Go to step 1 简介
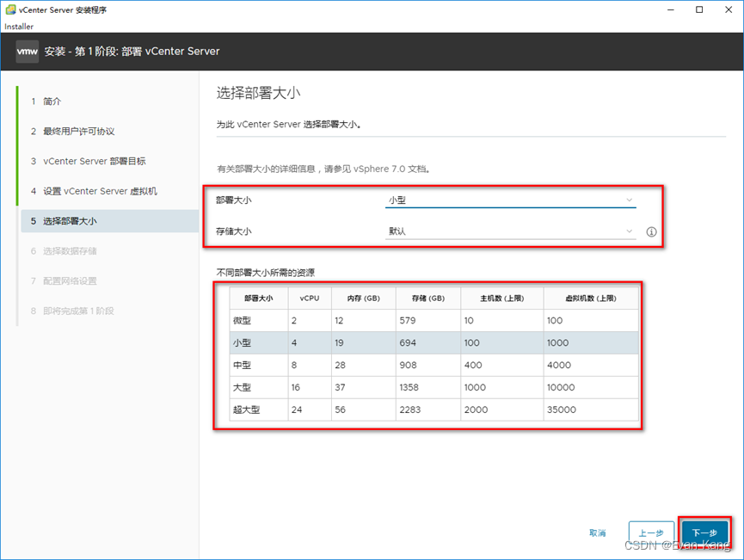Screen dimensions: 744x560 click(46, 102)
